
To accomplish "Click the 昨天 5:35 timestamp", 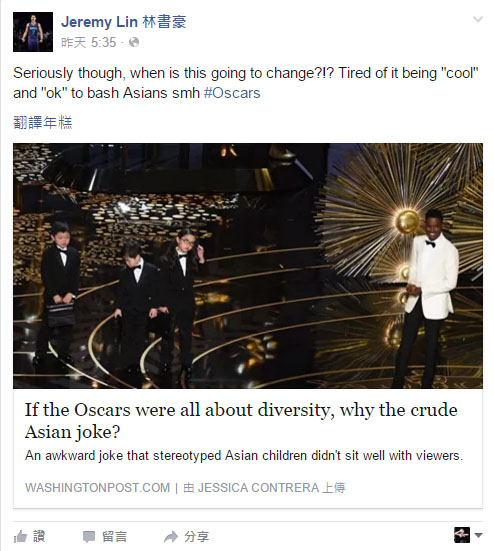I will pyautogui.click(x=89, y=43).
